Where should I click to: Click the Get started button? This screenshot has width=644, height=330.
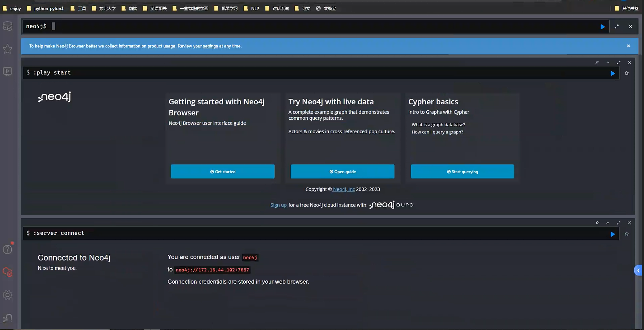pos(223,172)
